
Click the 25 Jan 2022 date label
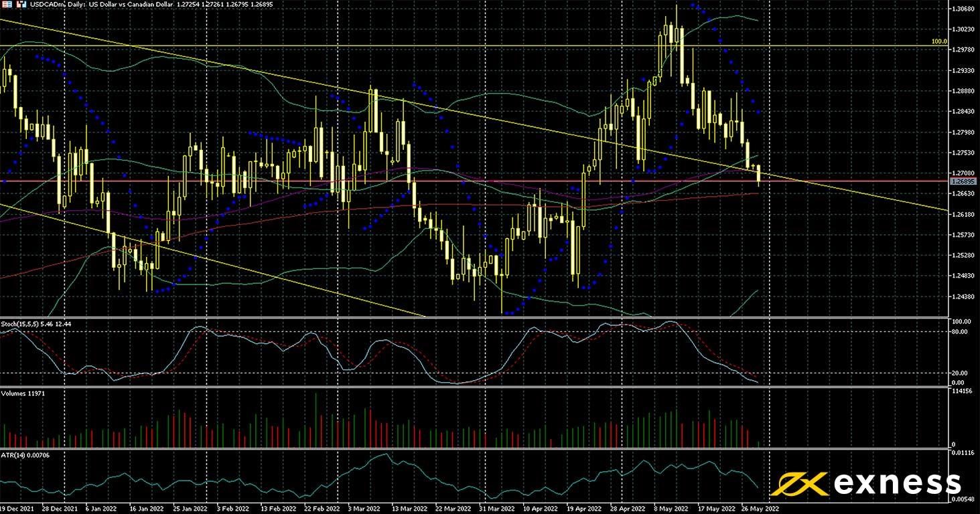[x=190, y=509]
